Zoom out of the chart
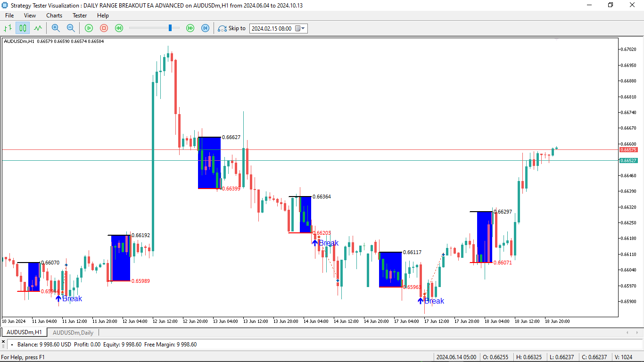The width and height of the screenshot is (644, 362). [70, 28]
